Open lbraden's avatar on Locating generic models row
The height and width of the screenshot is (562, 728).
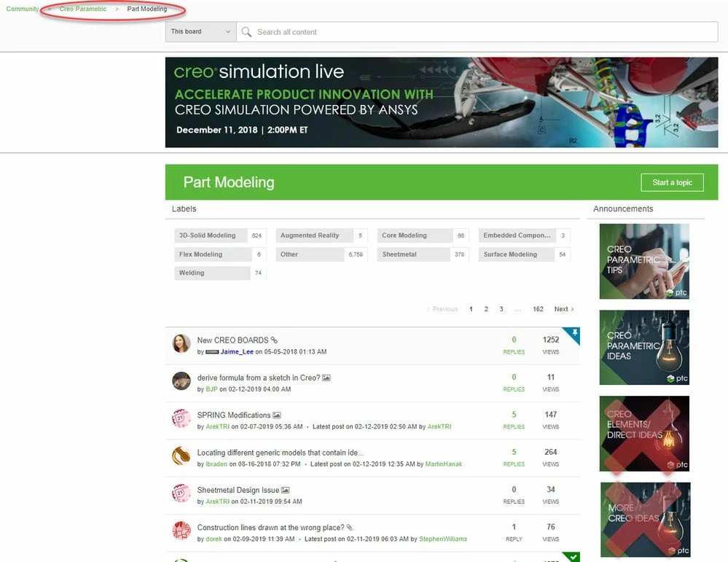[x=181, y=456]
